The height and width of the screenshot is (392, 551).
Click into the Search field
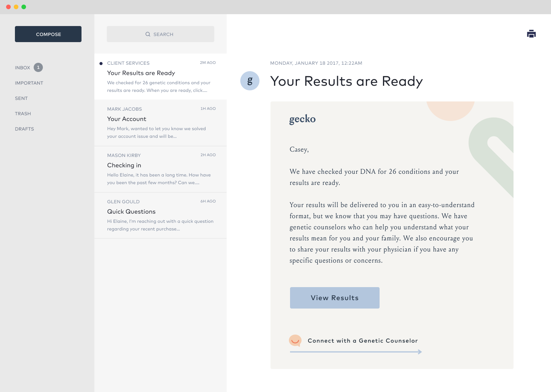pyautogui.click(x=160, y=34)
